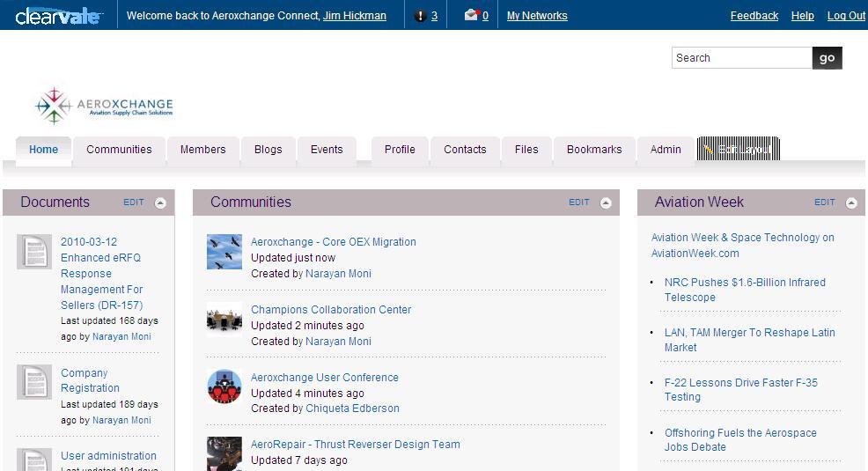Image resolution: width=868 pixels, height=471 pixels.
Task: Edit the Aviation Week panel
Action: pos(824,202)
